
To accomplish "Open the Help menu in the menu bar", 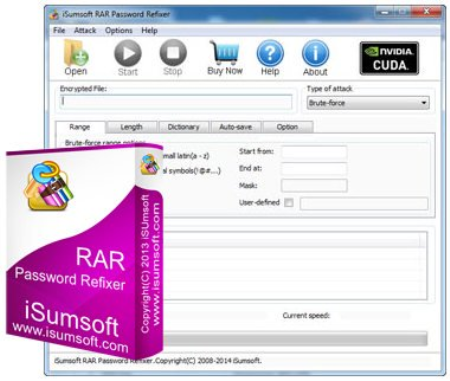I will point(149,30).
